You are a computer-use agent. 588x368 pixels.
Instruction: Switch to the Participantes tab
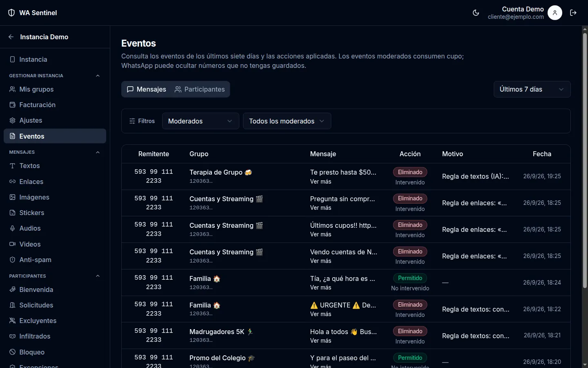point(200,89)
